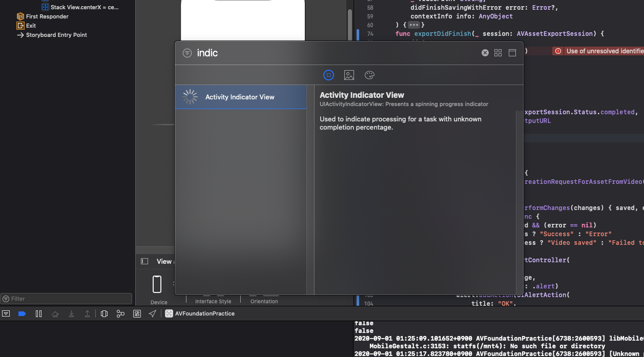Click the Step Into debug icon

[x=71, y=313]
